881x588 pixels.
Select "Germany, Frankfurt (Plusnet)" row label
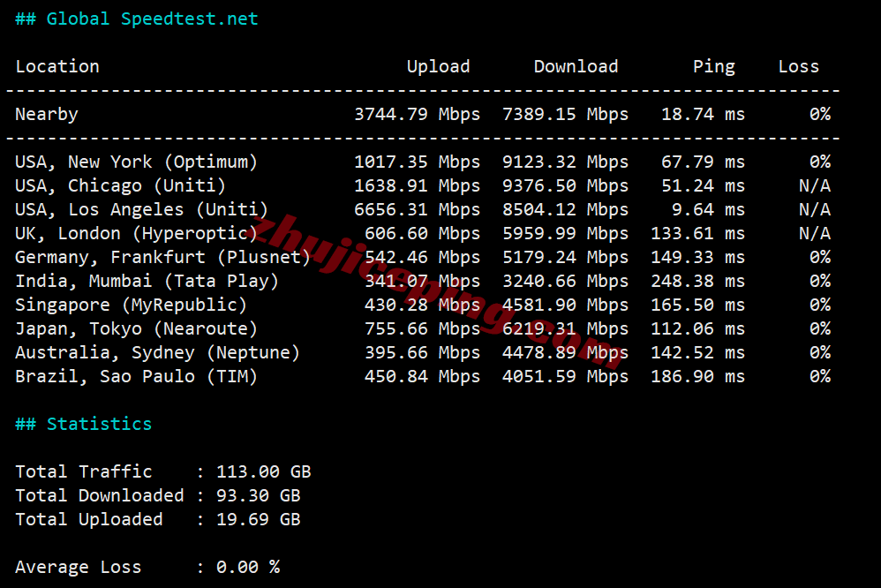point(163,257)
